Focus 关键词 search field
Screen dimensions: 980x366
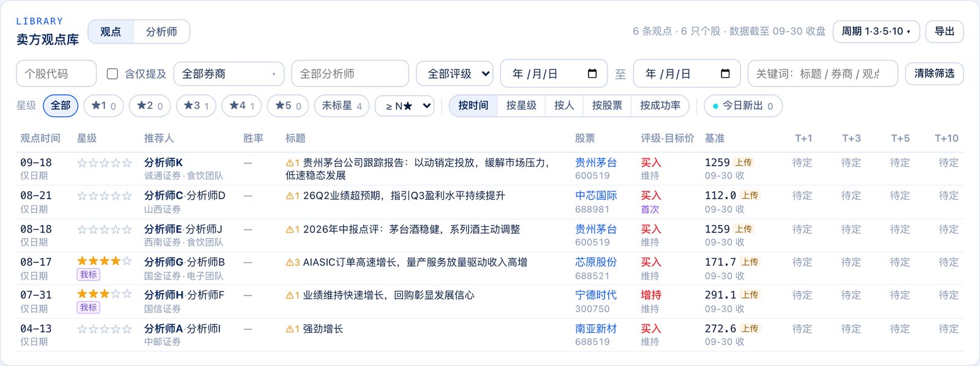point(823,74)
